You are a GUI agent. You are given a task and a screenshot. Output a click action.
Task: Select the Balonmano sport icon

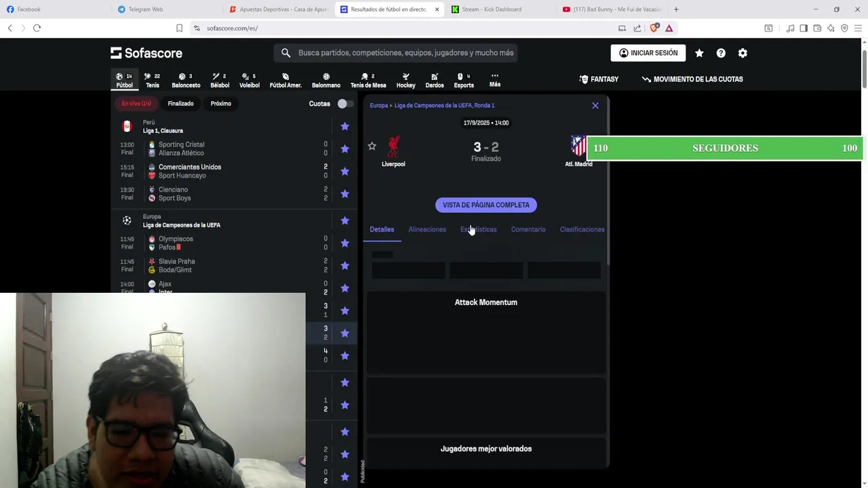click(326, 80)
